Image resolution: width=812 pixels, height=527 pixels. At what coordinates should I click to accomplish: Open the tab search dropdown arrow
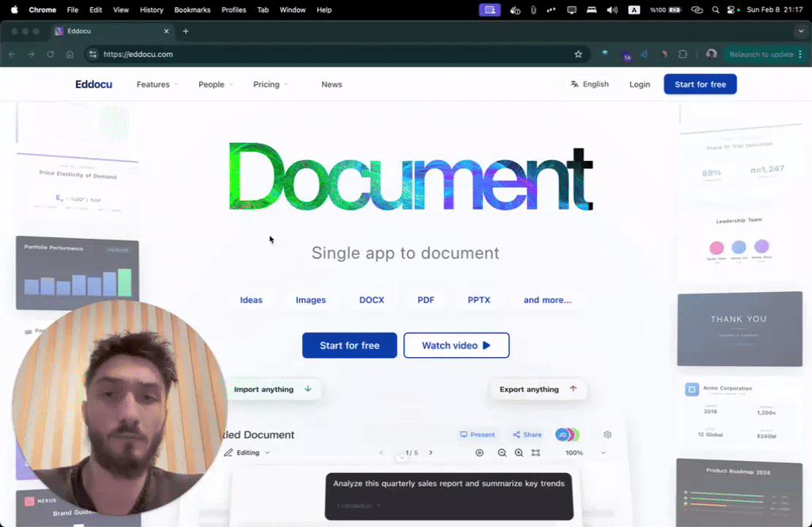[801, 31]
